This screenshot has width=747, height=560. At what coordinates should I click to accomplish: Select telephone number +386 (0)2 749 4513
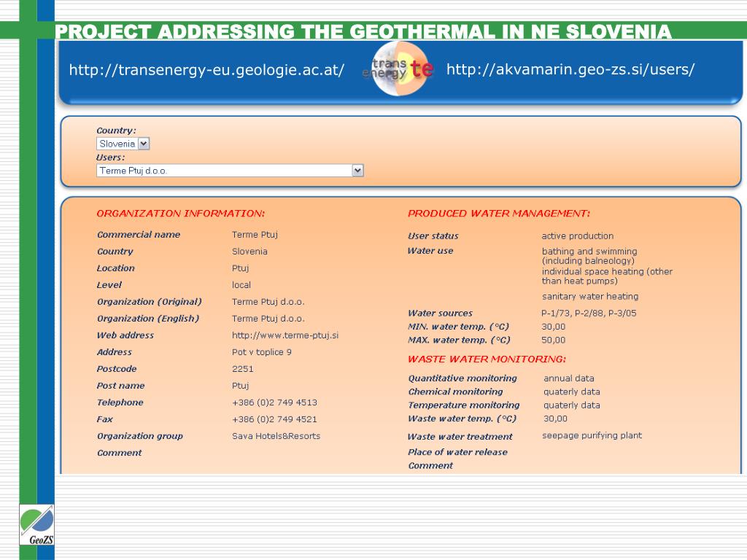tap(274, 402)
